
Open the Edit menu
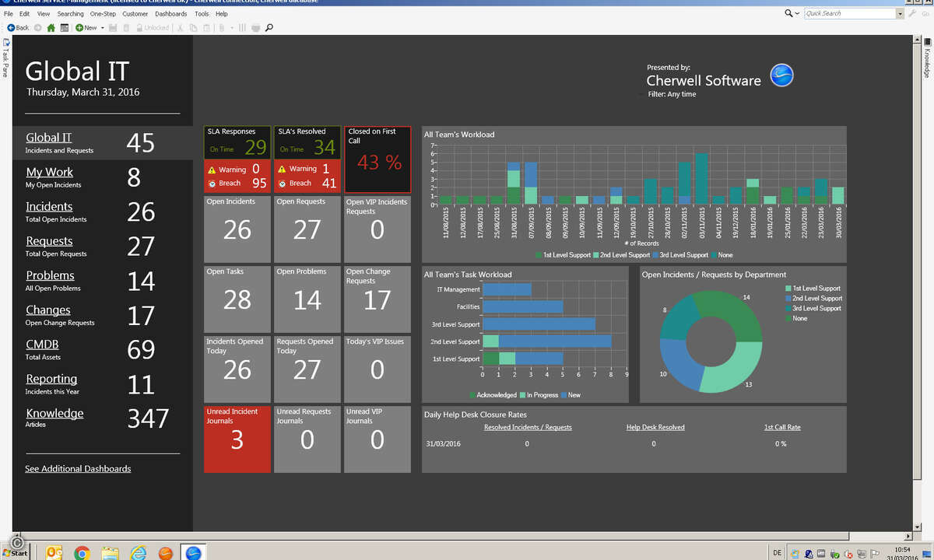[25, 14]
